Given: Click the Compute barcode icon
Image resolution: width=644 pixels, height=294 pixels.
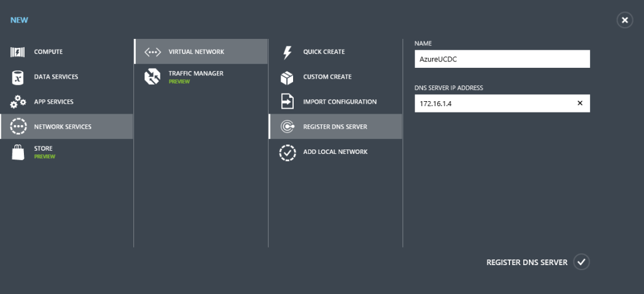Looking at the screenshot, I should coord(18,52).
